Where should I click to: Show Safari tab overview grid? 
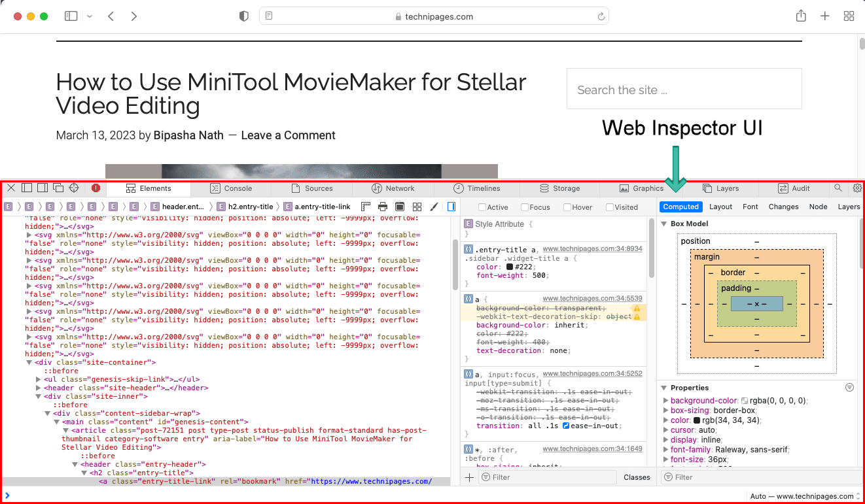click(849, 16)
